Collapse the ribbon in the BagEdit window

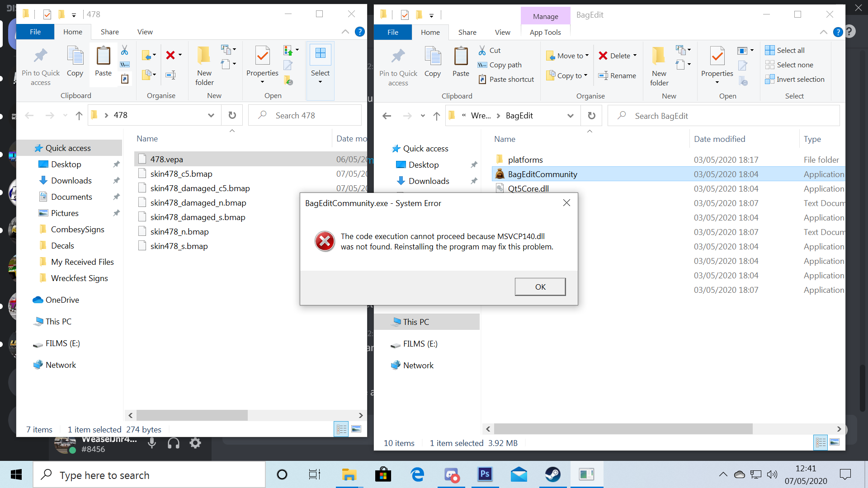coord(824,32)
